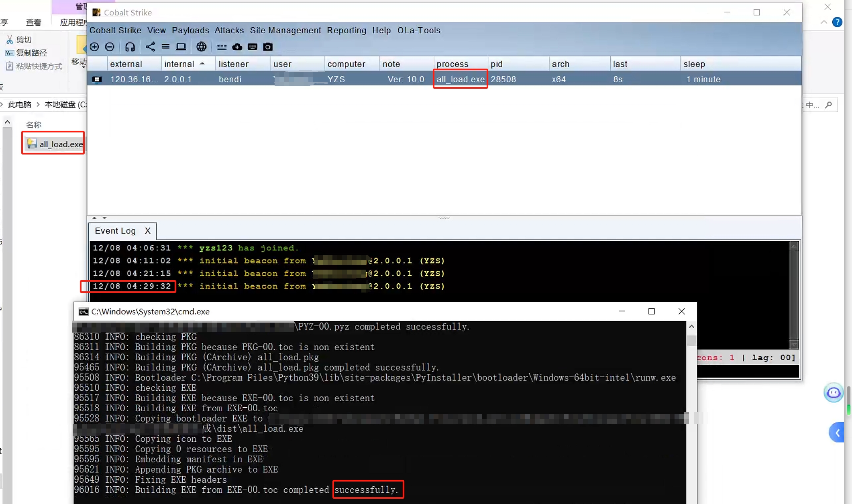Open the Reporting menu

[346, 30]
